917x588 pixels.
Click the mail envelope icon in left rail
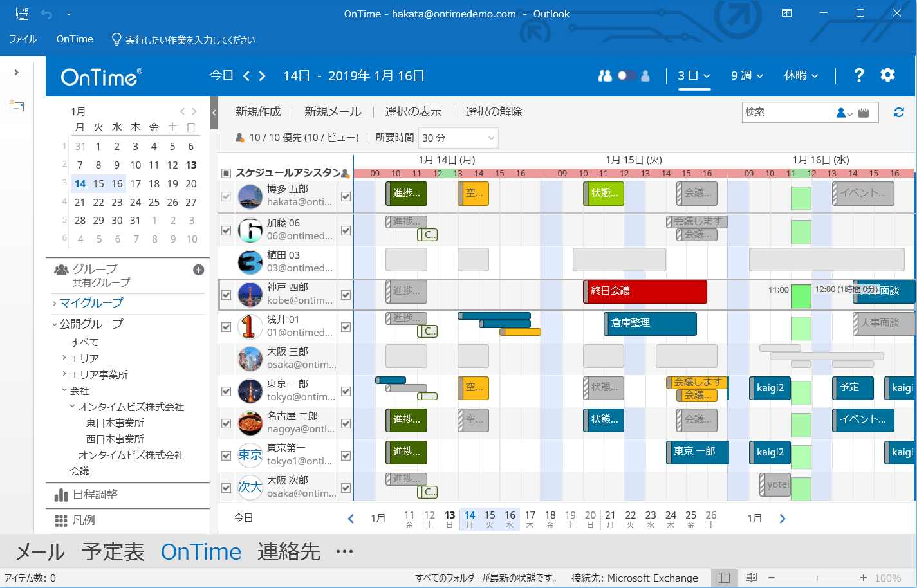(16, 106)
